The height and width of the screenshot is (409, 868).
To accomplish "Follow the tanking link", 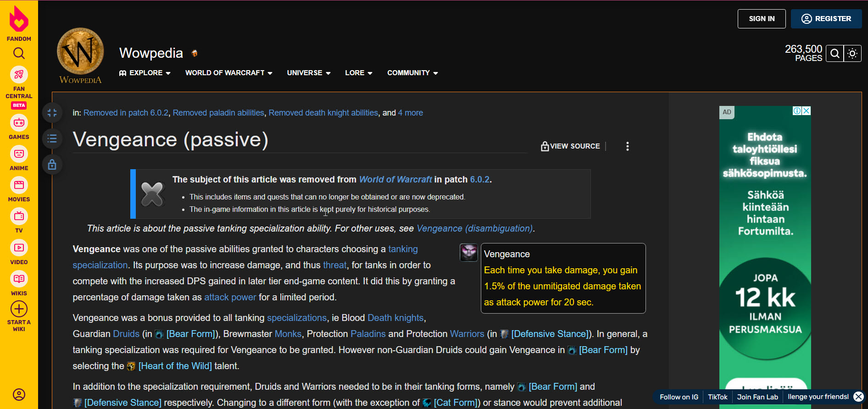I will 403,249.
